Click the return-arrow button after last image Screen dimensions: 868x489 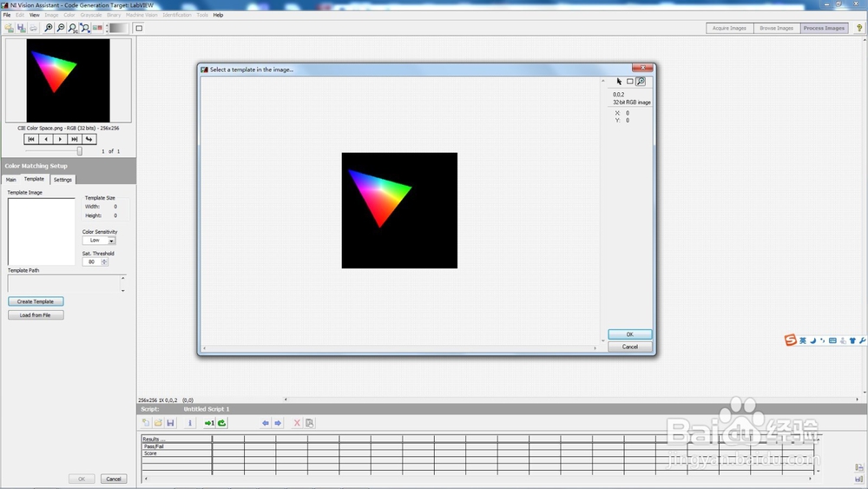(89, 139)
